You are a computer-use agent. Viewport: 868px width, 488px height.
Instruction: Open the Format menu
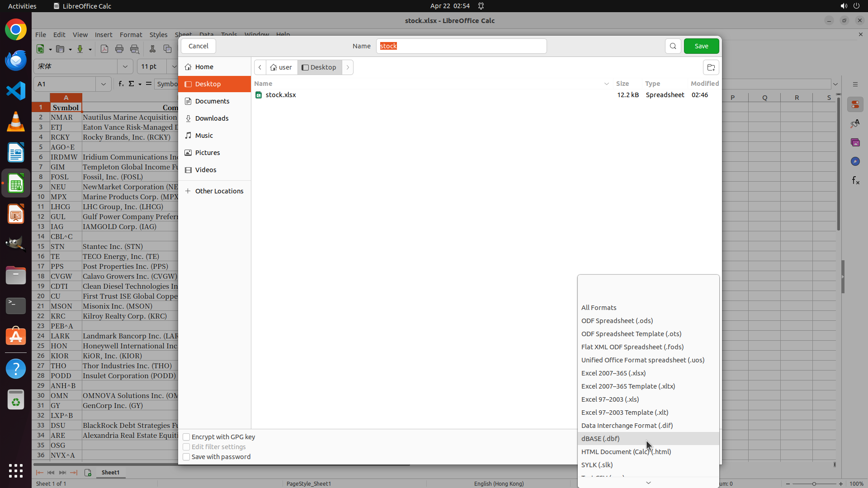click(x=131, y=35)
